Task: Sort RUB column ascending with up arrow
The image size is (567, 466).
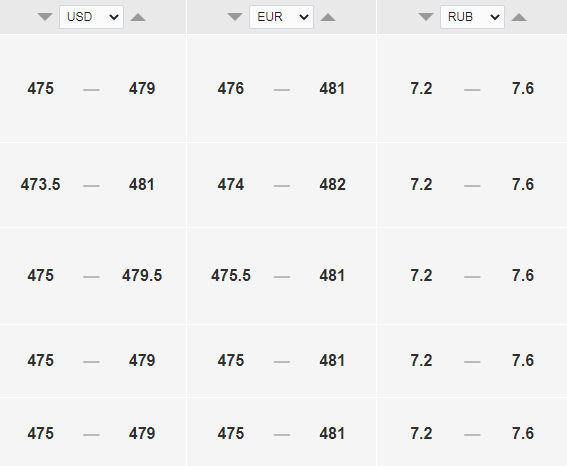Action: click(x=519, y=17)
